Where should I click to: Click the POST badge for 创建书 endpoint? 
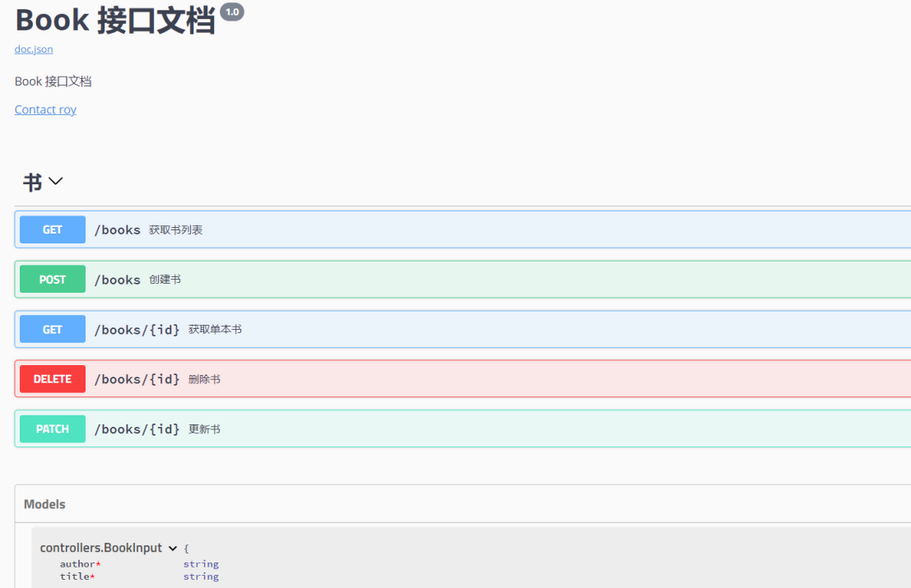pyautogui.click(x=52, y=279)
